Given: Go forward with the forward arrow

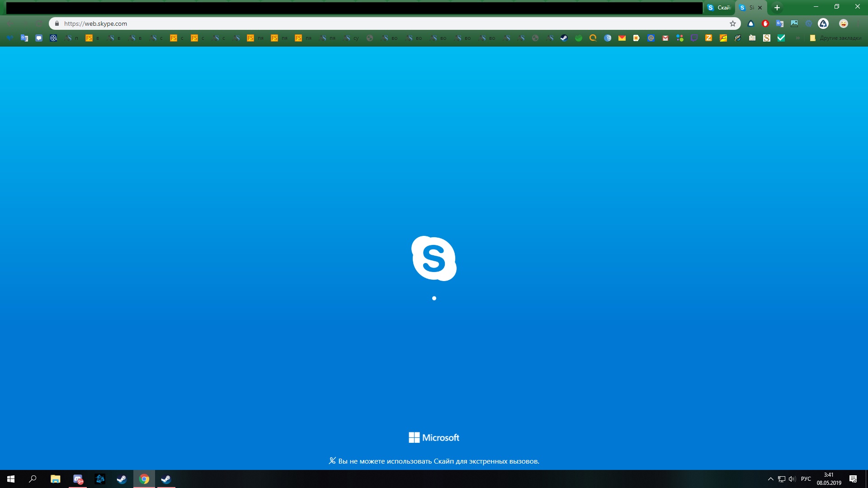Looking at the screenshot, I should [25, 23].
